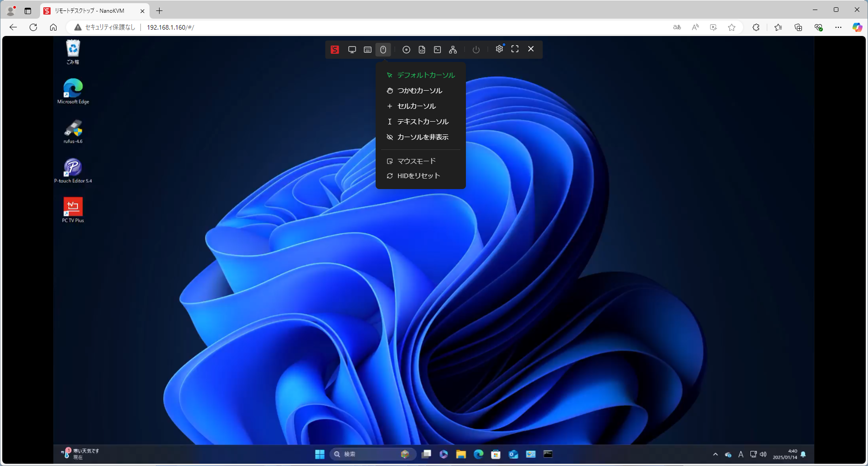Close the リモートデスクトップ - NanoKVM tab

pyautogui.click(x=142, y=11)
